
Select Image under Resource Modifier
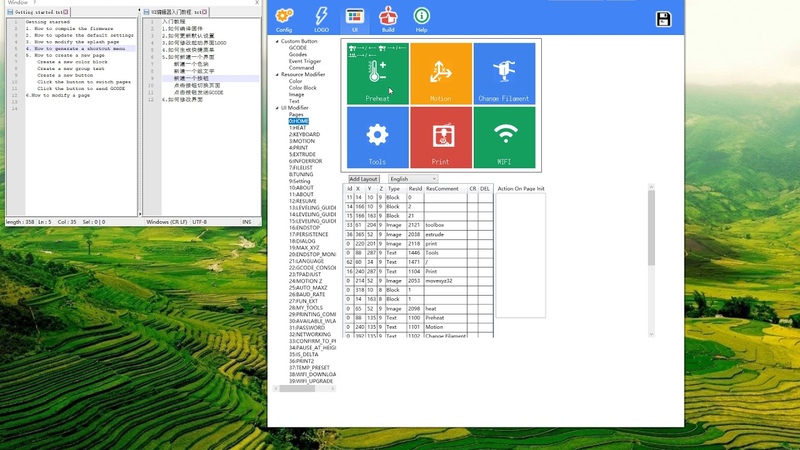tap(296, 94)
